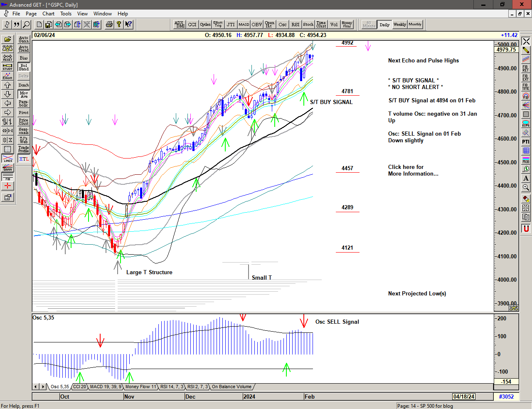The image size is (532, 409).
Task: Open the Chart menu
Action: point(48,14)
